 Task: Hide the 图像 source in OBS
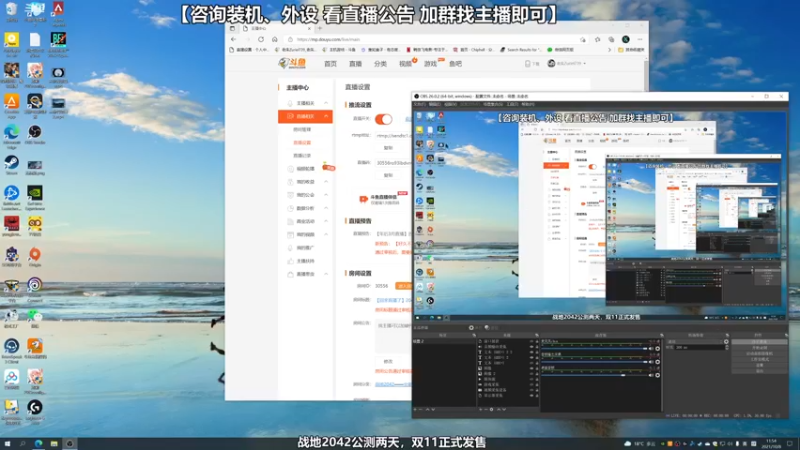532,368
